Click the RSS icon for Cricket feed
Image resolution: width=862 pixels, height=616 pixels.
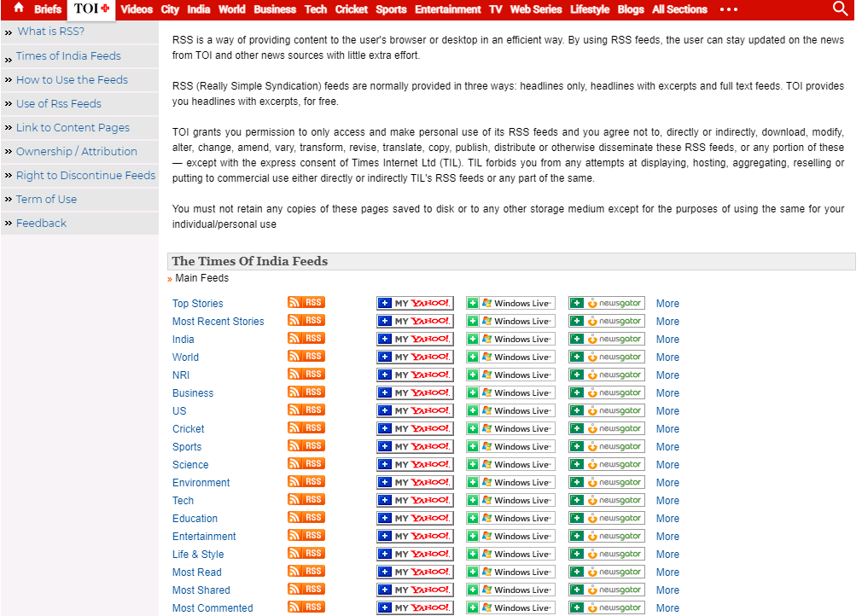click(x=306, y=428)
